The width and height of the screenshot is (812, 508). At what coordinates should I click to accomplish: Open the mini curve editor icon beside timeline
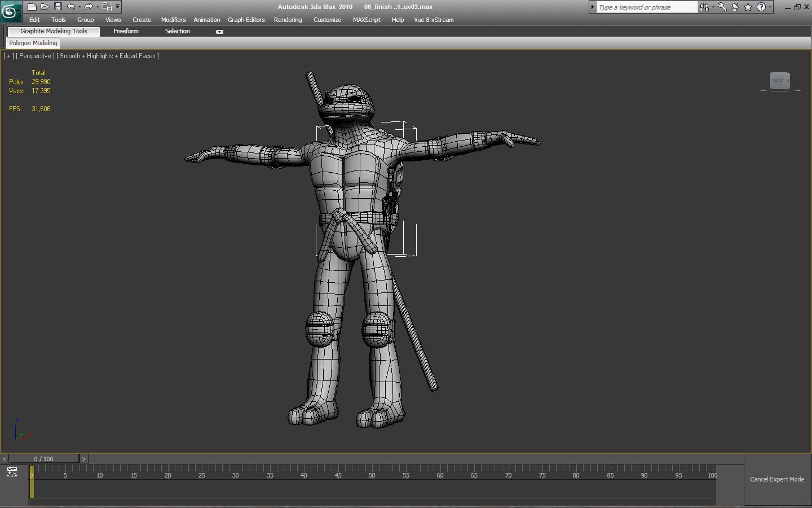pyautogui.click(x=12, y=472)
